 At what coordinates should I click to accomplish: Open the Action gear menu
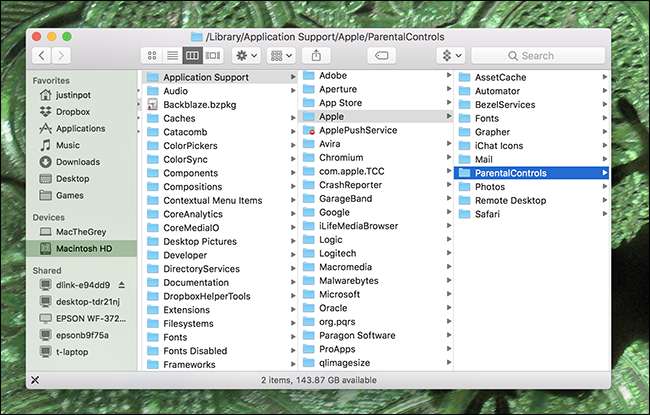point(247,56)
